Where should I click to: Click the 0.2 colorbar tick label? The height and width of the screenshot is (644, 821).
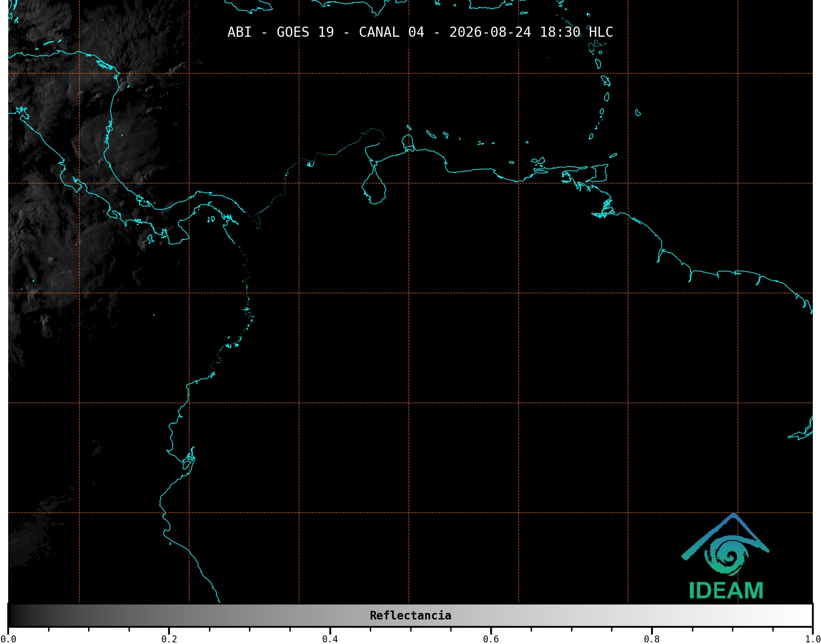(x=169, y=639)
